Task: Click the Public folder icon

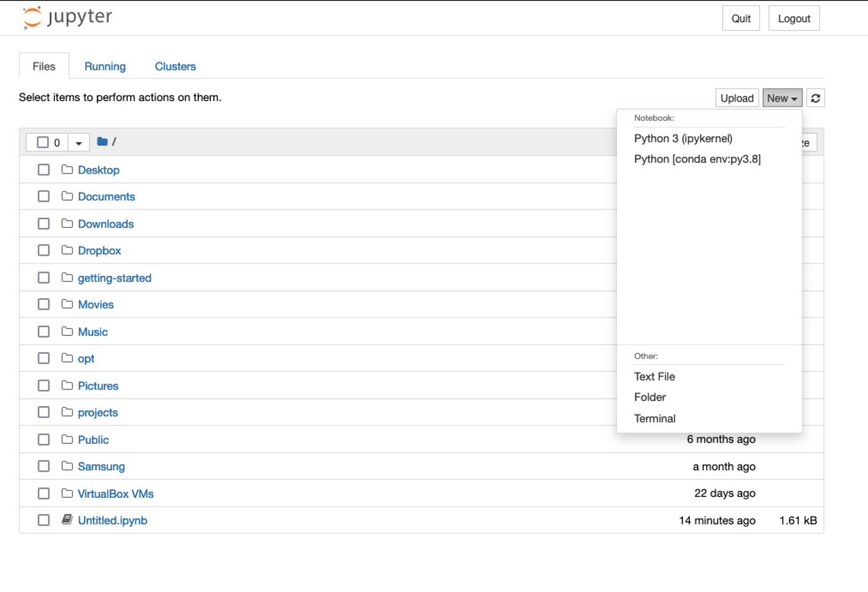Action: coord(67,439)
